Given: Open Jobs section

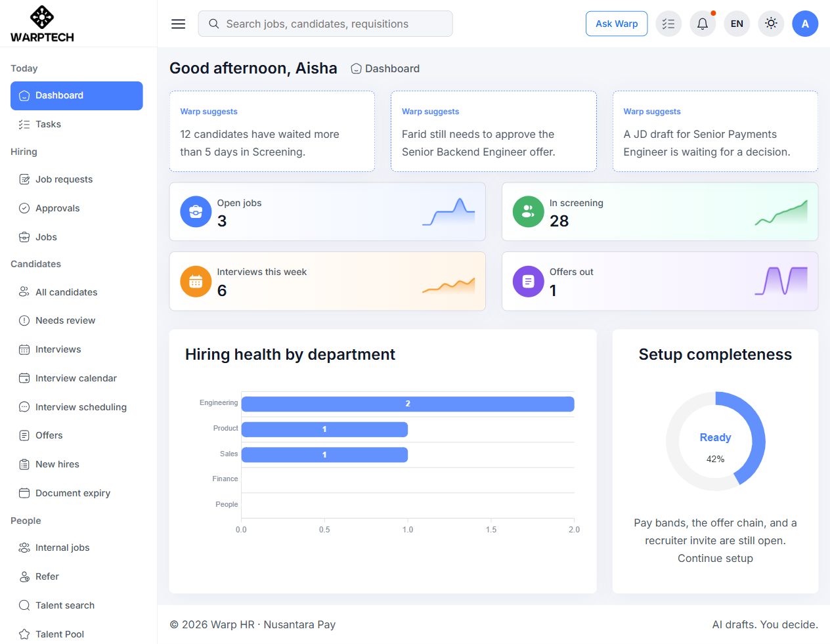Looking at the screenshot, I should (x=76, y=237).
